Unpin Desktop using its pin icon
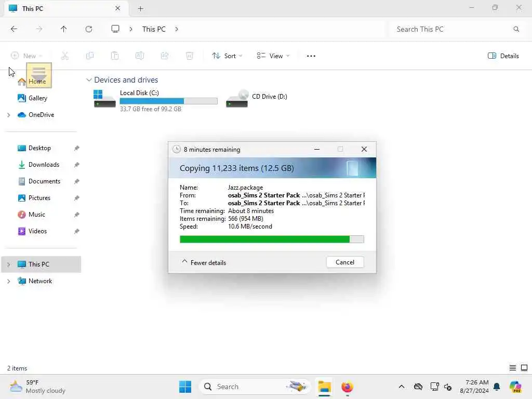Image resolution: width=532 pixels, height=399 pixels. tap(77, 148)
